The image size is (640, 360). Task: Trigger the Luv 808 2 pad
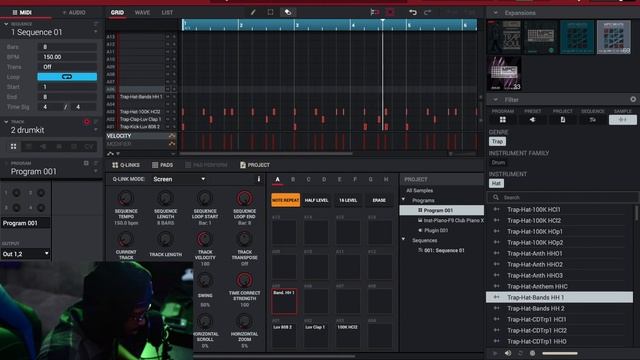tap(284, 336)
